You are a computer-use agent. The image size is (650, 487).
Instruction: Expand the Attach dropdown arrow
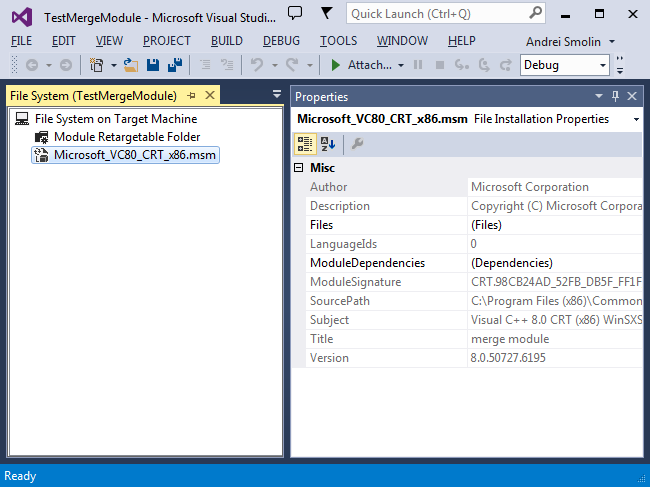tap(401, 65)
